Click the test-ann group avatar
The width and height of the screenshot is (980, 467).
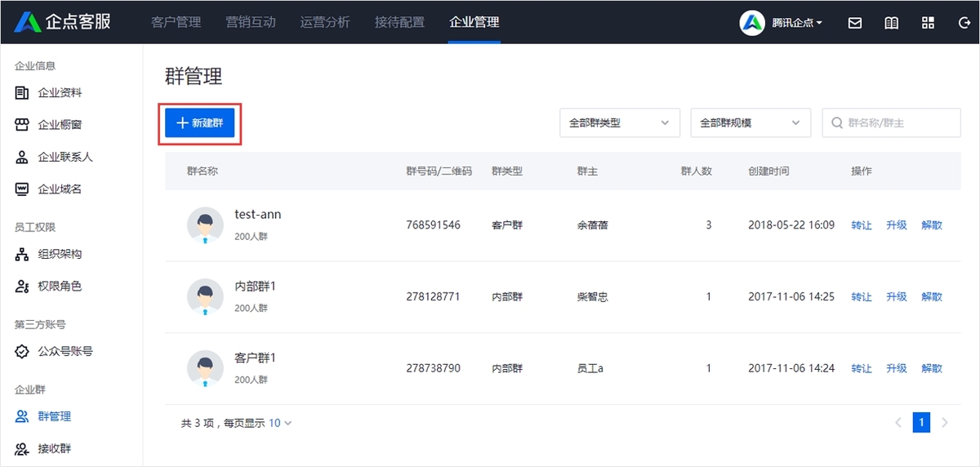point(205,225)
